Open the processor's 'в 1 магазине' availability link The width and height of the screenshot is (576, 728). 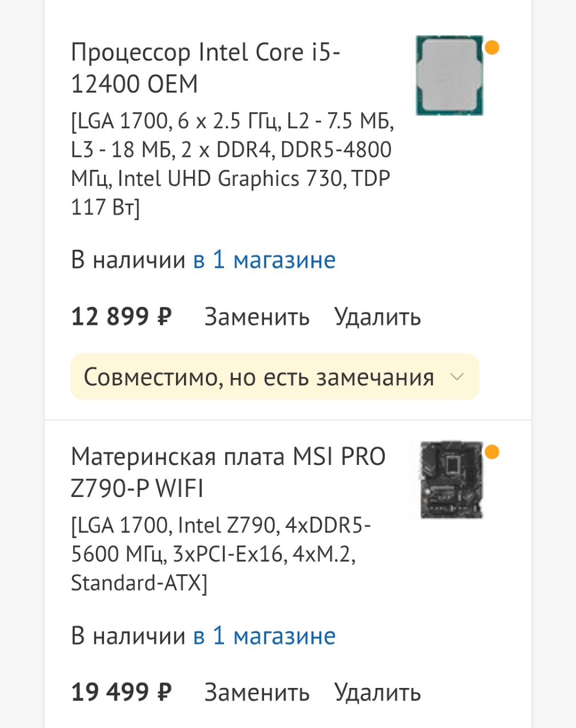(x=265, y=260)
